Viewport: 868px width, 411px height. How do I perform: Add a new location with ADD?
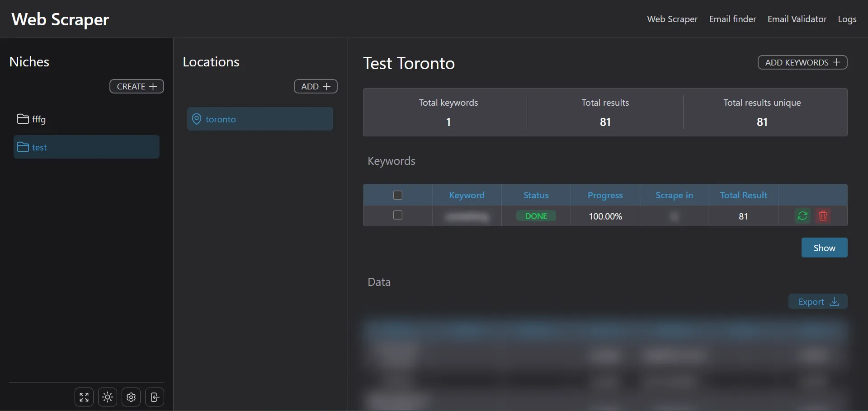click(315, 86)
